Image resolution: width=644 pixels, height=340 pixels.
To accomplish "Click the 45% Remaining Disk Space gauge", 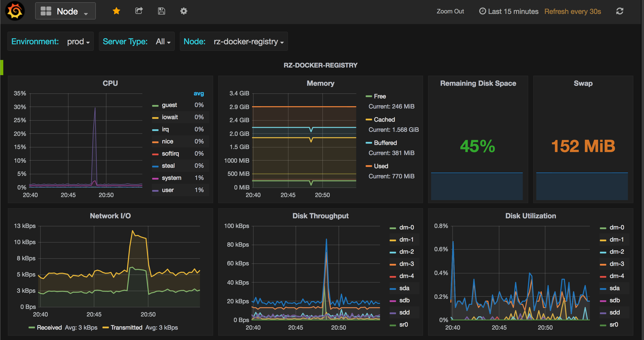I will pos(477,146).
